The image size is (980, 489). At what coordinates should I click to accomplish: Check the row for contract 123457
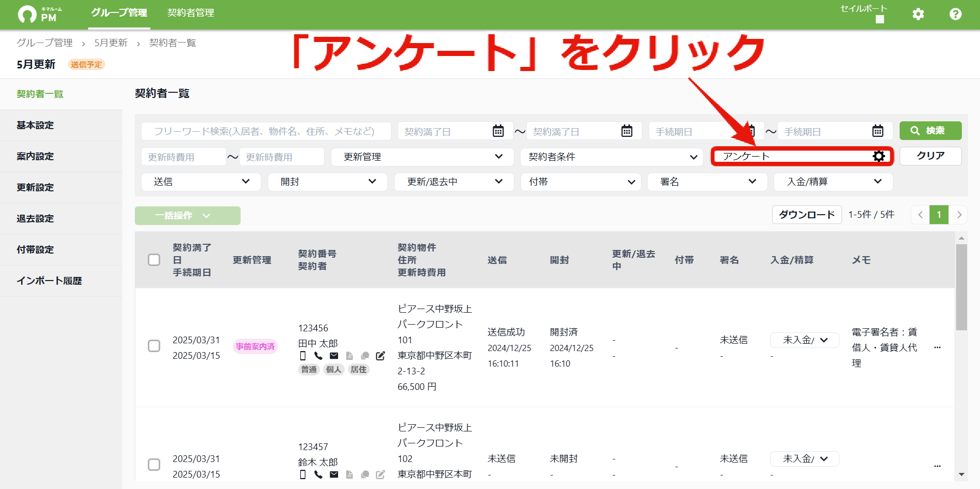pos(154,465)
